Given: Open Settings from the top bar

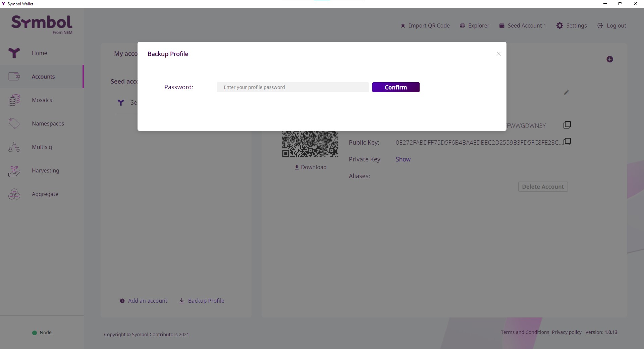Looking at the screenshot, I should point(572,26).
